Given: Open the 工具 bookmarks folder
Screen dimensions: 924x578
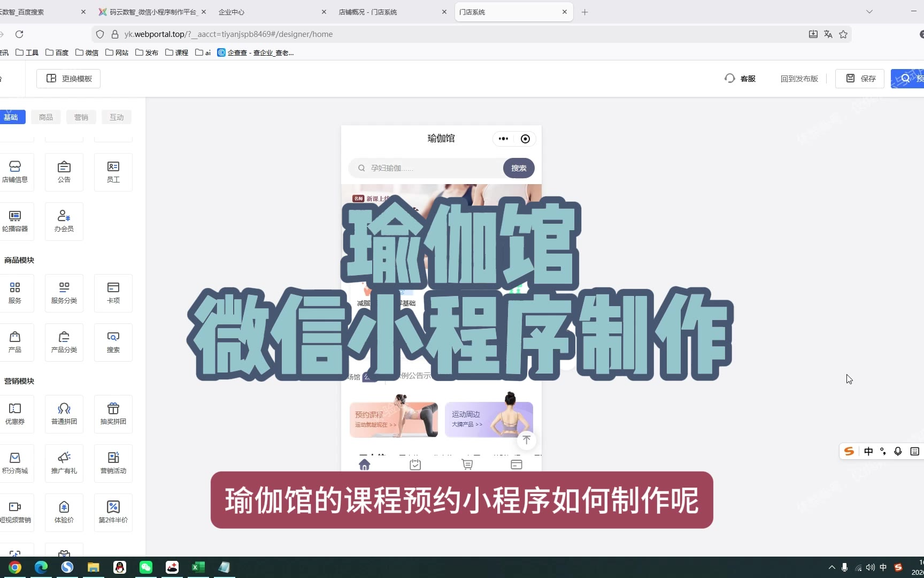Looking at the screenshot, I should [x=27, y=52].
